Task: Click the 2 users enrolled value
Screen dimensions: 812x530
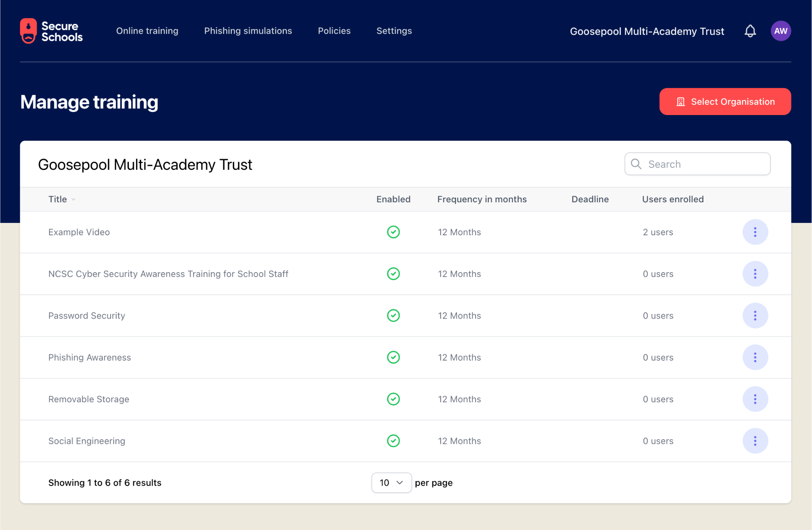Action: (x=658, y=232)
